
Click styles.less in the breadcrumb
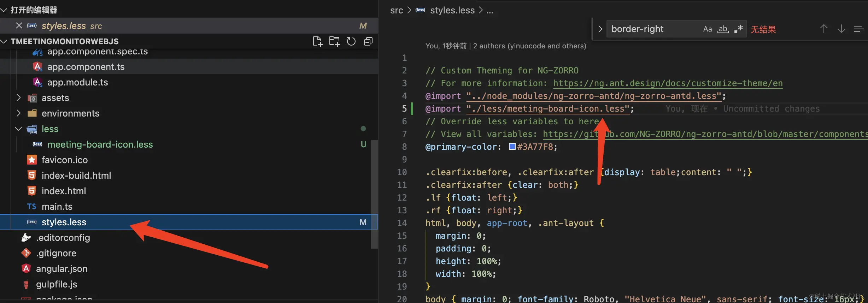tap(452, 10)
